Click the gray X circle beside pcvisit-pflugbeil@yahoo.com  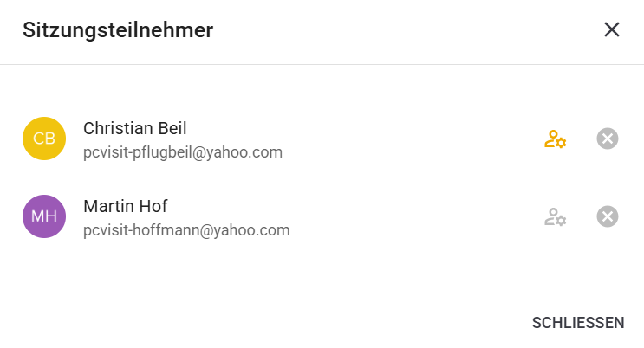(608, 139)
